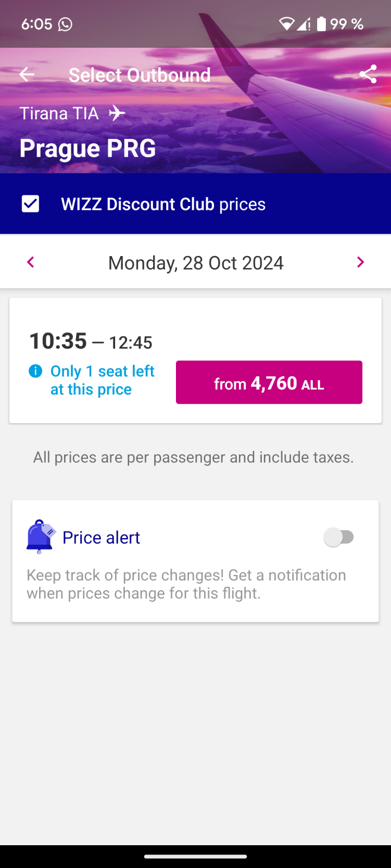Screen dimensions: 391x868
Task: Tap the Wi-Fi status icon
Action: pyautogui.click(x=286, y=24)
